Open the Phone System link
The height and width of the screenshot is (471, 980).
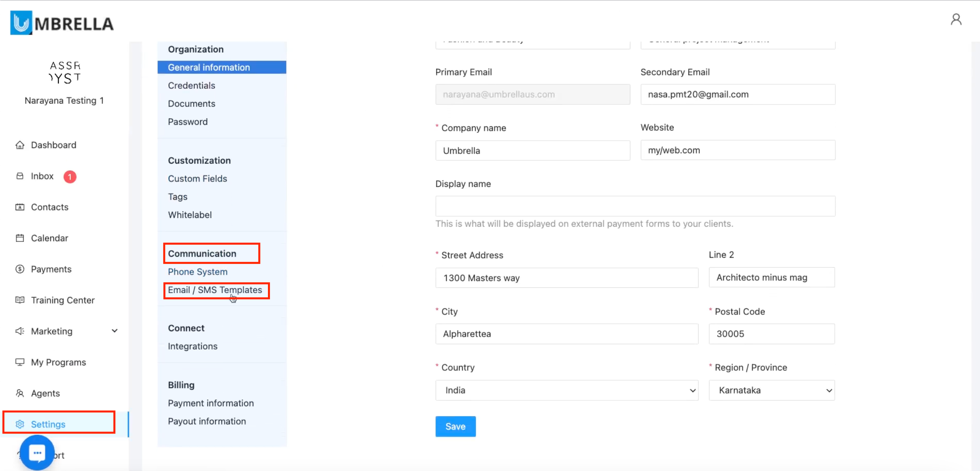(x=197, y=272)
